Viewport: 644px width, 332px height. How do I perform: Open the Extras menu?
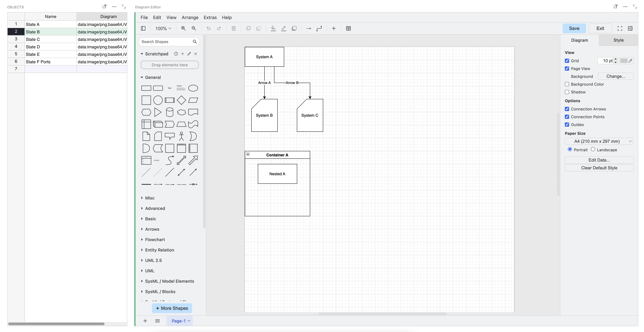[x=210, y=17]
